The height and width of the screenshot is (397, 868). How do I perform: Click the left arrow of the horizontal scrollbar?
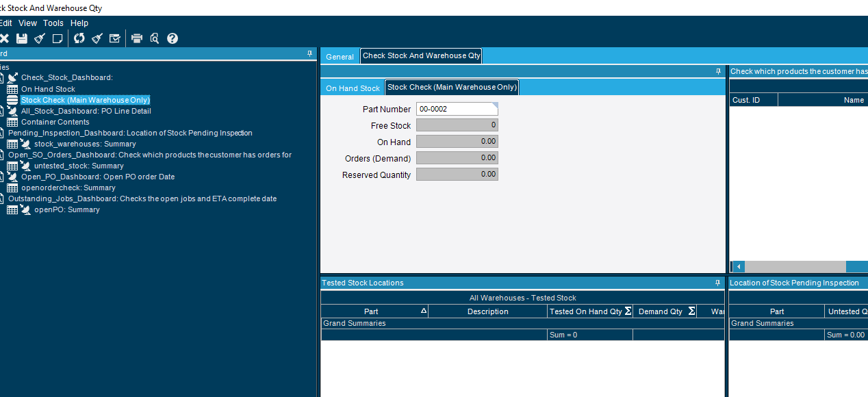click(x=738, y=266)
